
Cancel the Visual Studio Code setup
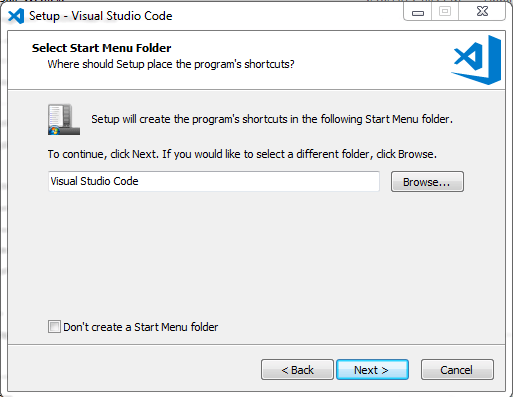point(457,370)
